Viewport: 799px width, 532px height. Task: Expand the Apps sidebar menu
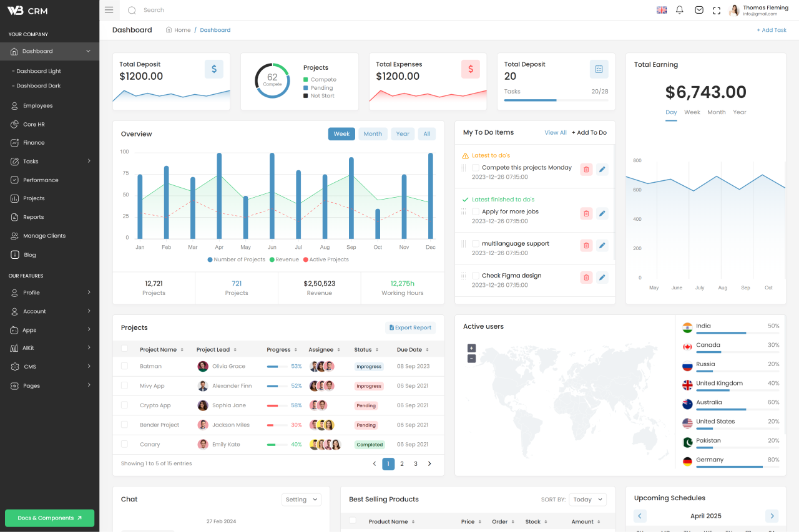click(x=89, y=329)
